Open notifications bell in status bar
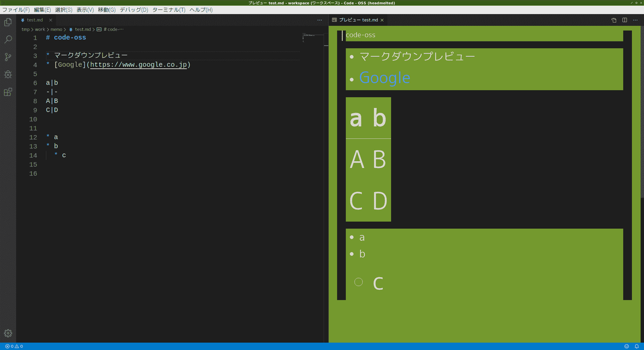This screenshot has height=350, width=644. tap(636, 346)
